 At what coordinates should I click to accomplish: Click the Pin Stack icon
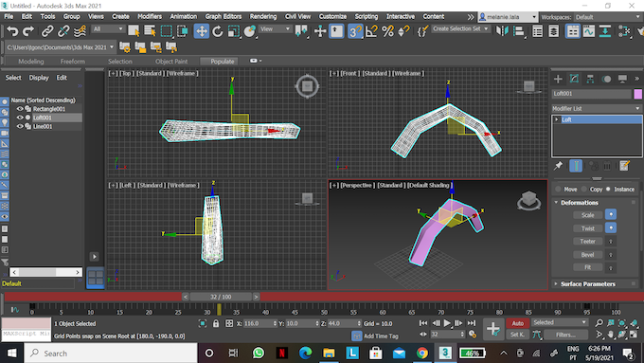[x=558, y=166]
